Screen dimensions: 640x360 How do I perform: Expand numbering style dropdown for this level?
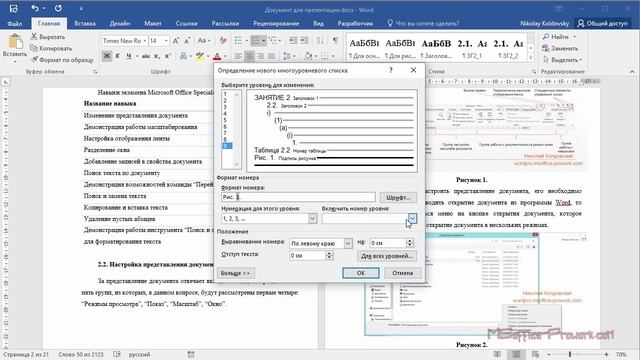coord(312,219)
